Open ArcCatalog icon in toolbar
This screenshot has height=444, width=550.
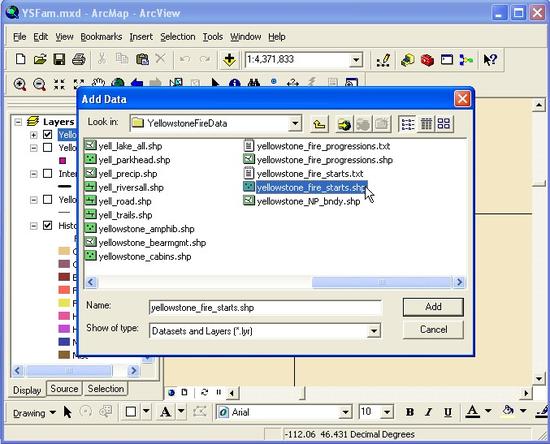pyautogui.click(x=407, y=60)
